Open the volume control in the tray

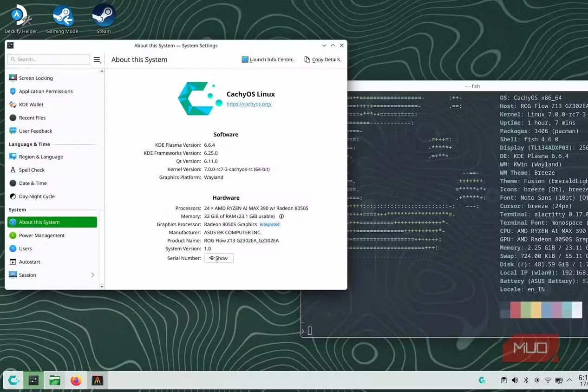tap(515, 380)
